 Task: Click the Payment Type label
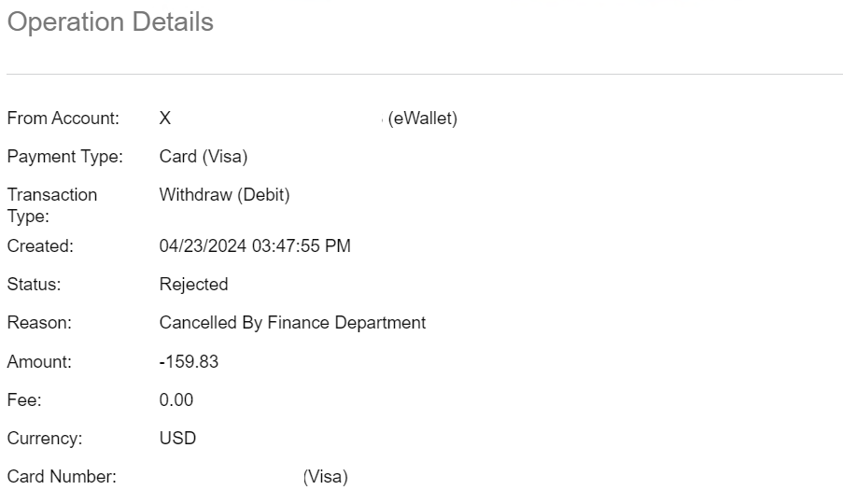(65, 157)
